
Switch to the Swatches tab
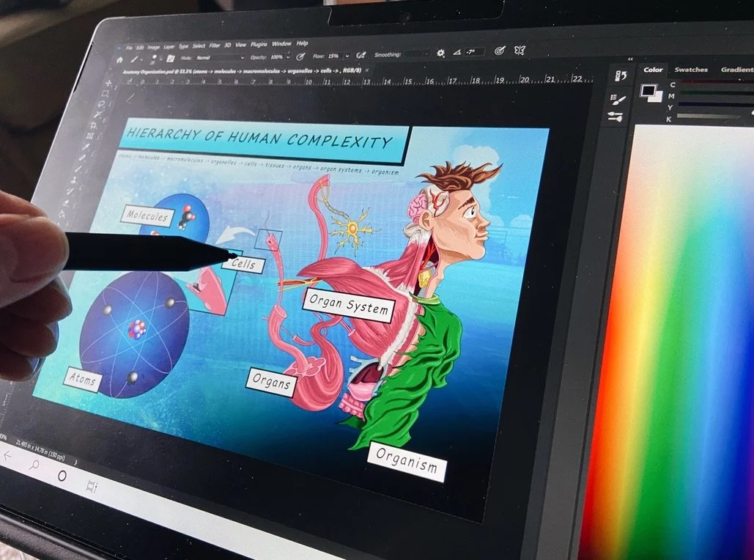tap(690, 70)
